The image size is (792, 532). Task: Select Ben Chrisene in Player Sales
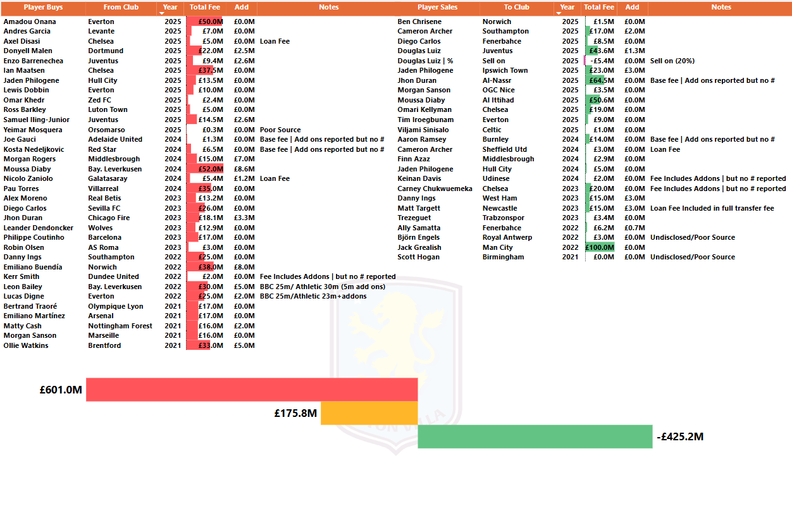tap(419, 22)
